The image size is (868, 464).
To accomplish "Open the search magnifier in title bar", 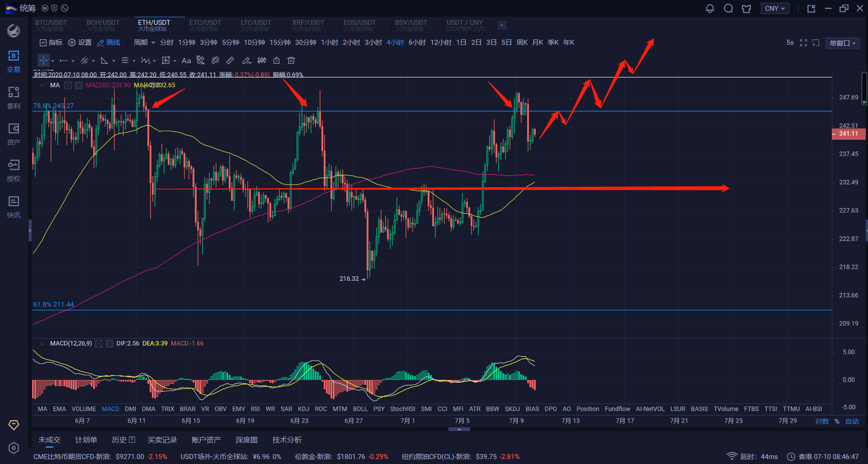I will pos(728,9).
